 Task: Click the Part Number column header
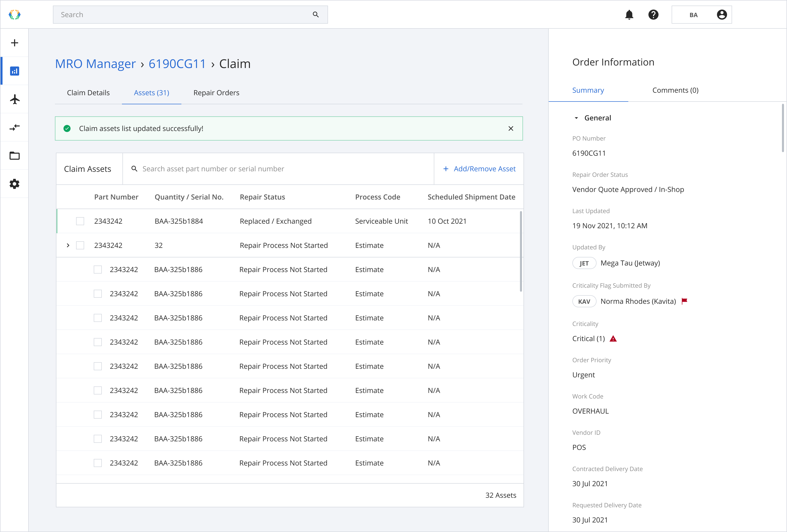point(116,197)
